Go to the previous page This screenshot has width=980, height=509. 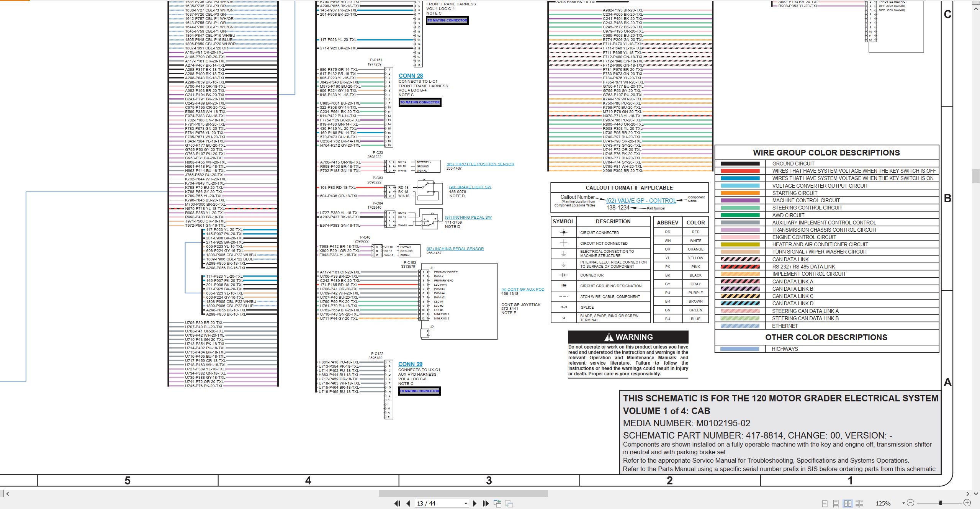click(408, 504)
